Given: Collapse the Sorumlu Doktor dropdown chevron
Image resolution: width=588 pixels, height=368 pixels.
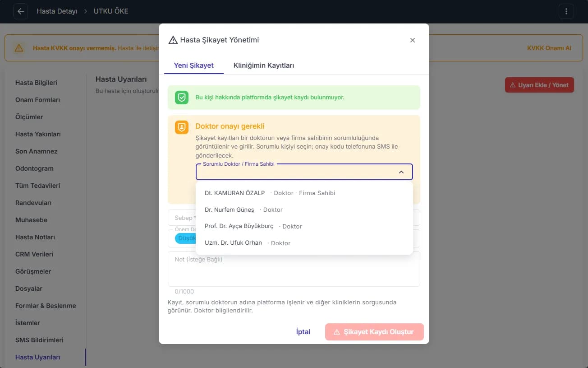Looking at the screenshot, I should coord(401,172).
